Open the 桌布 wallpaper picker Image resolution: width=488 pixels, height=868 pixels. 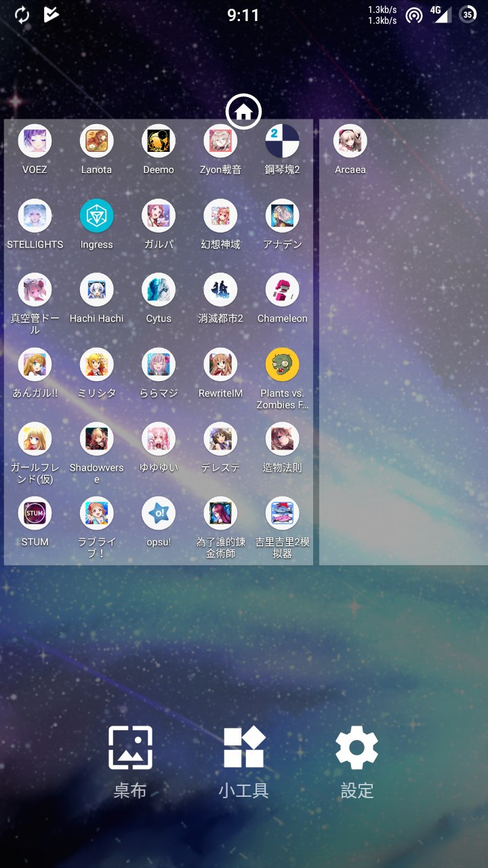tap(130, 762)
